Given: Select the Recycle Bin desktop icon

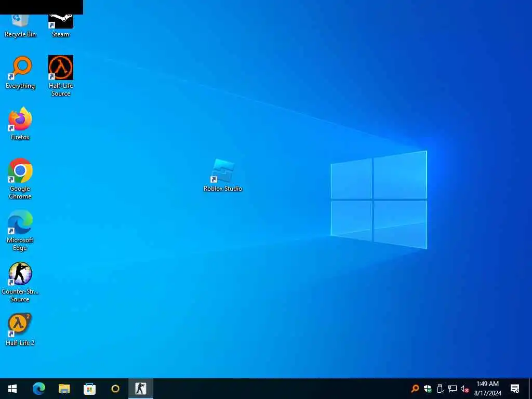Looking at the screenshot, I should click(x=20, y=26).
